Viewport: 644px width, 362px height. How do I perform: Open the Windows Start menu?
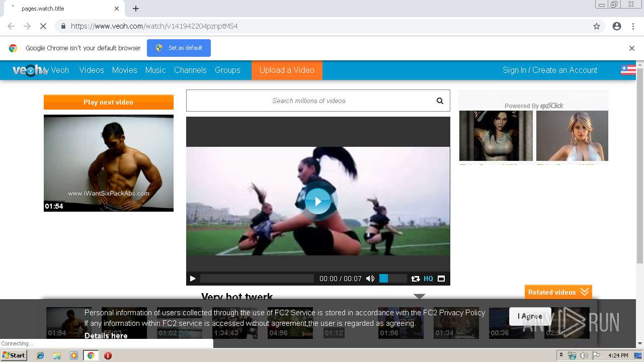point(14,355)
